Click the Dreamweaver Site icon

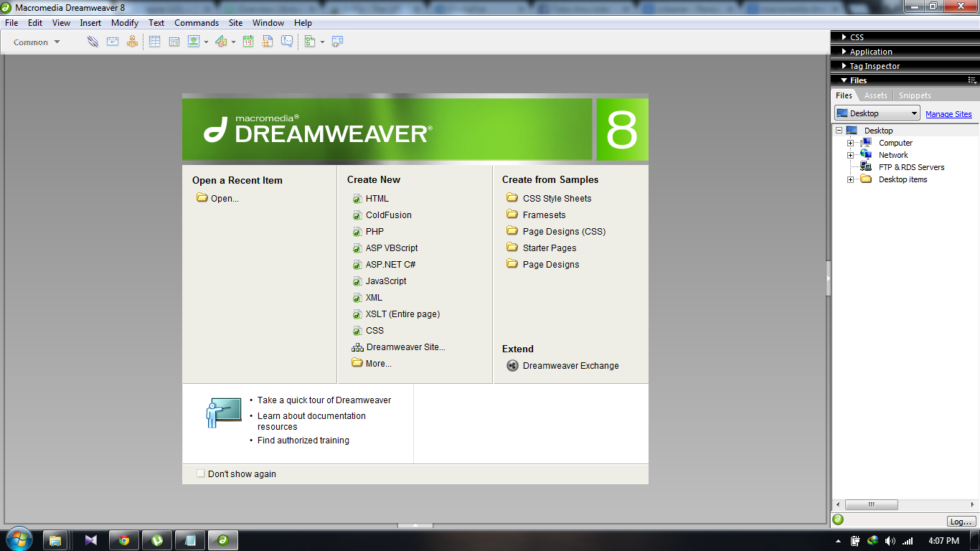pyautogui.click(x=357, y=347)
